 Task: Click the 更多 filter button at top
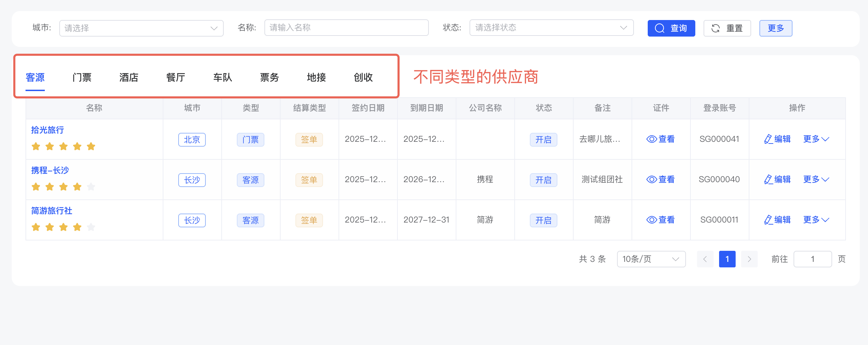pyautogui.click(x=775, y=28)
